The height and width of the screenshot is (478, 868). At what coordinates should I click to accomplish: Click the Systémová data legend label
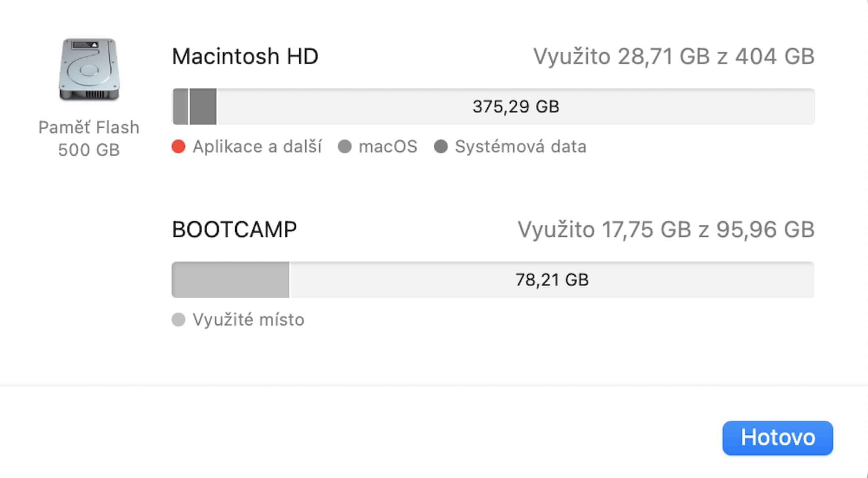pyautogui.click(x=521, y=146)
